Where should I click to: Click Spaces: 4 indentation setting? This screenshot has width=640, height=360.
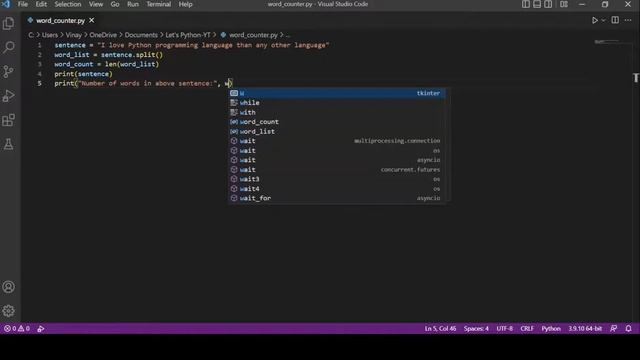click(x=476, y=329)
